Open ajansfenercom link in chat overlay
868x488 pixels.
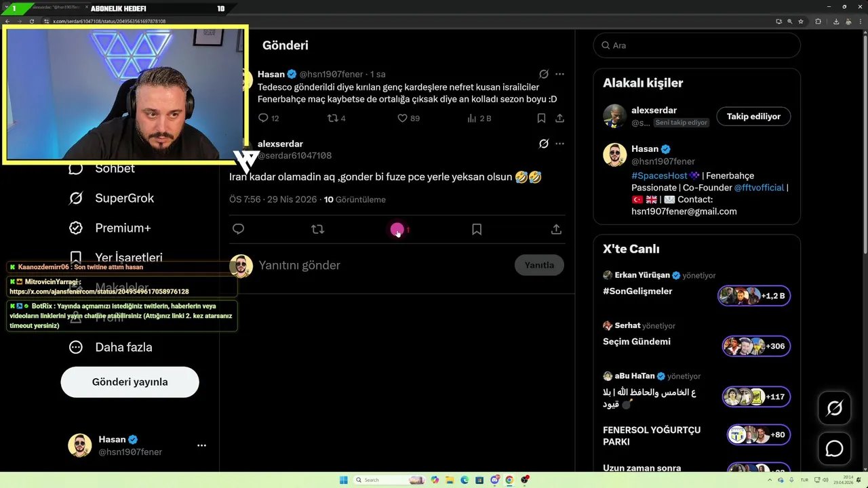coord(99,291)
